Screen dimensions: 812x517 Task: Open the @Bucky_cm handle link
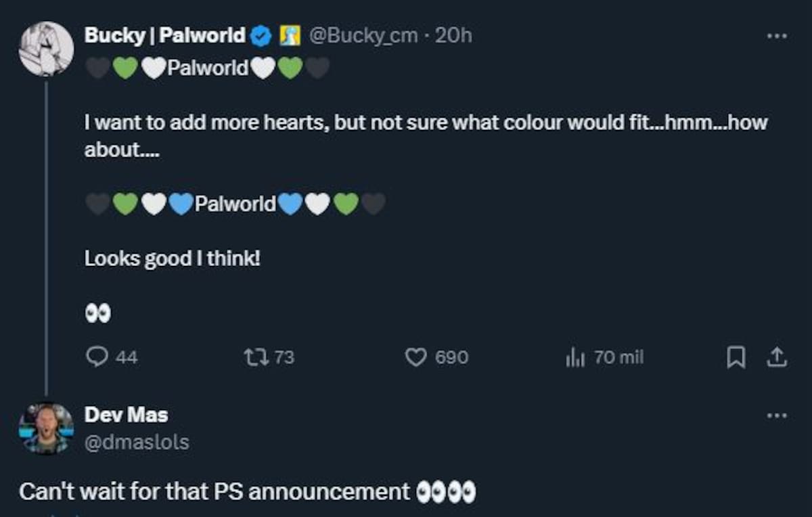click(363, 36)
